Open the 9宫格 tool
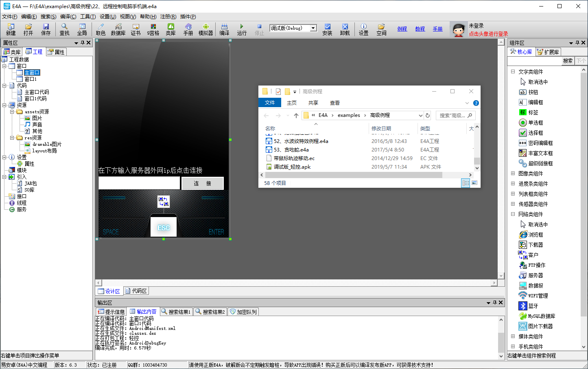The width and height of the screenshot is (588, 369). click(x=153, y=29)
